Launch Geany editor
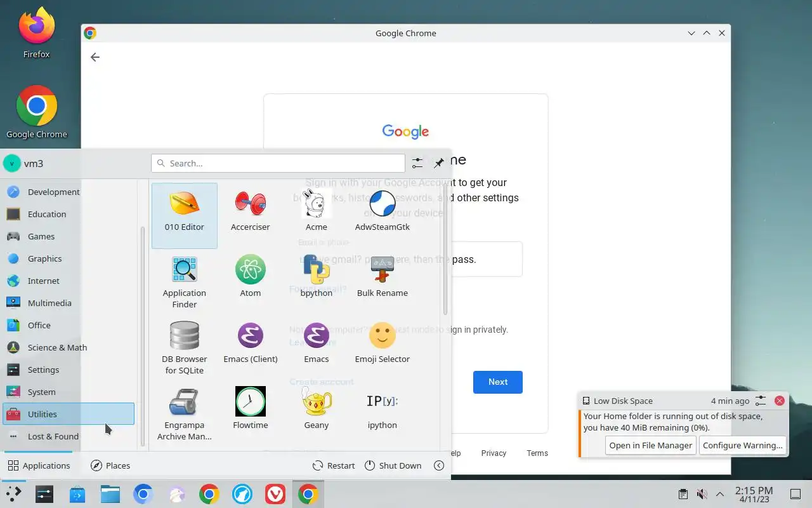This screenshot has width=812, height=508. pos(317,413)
